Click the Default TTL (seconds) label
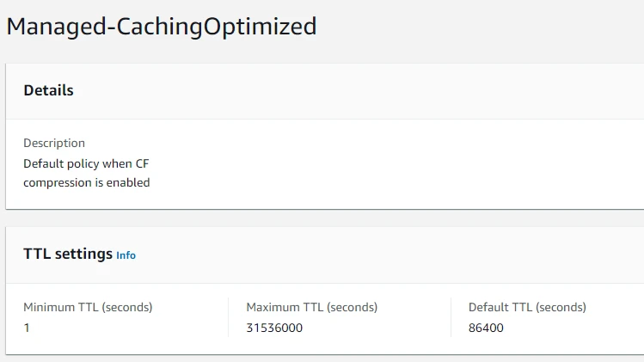This screenshot has width=644, height=362. tap(527, 307)
